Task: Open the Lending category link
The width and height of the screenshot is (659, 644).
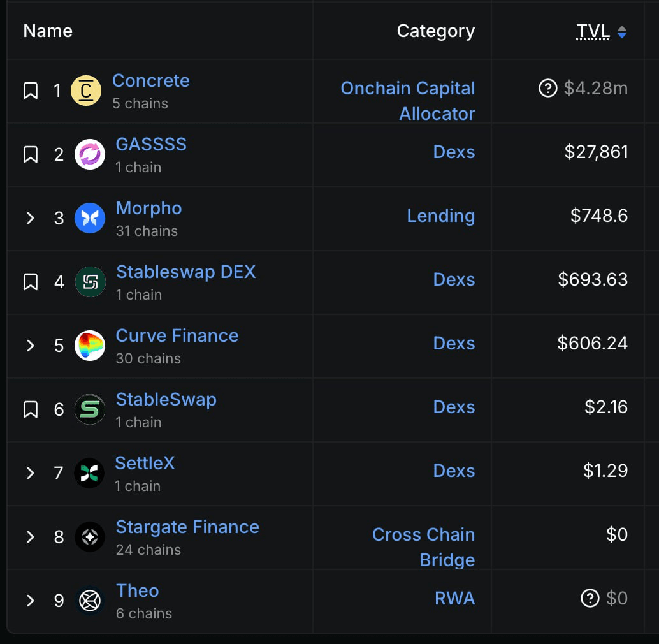Action: pyautogui.click(x=440, y=216)
